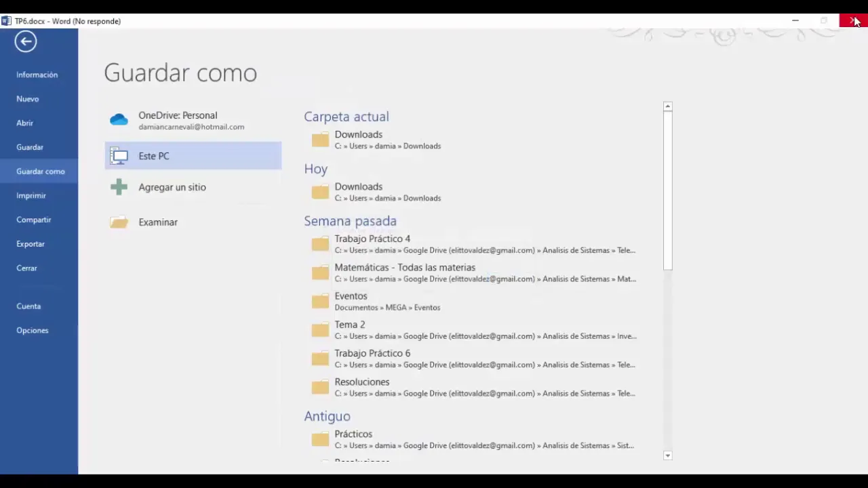The width and height of the screenshot is (868, 488).
Task: Open the Cuenta page
Action: click(28, 306)
